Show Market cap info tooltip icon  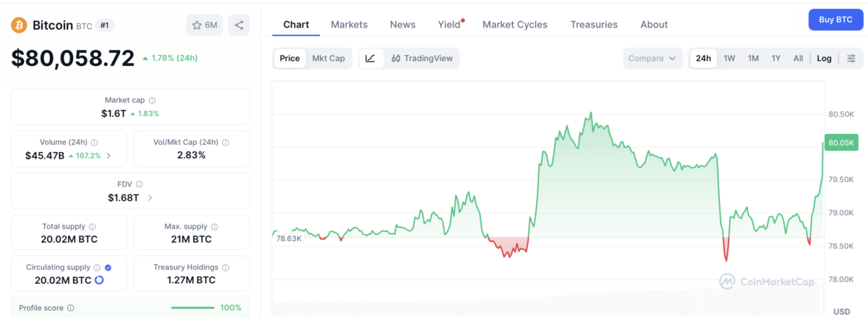152,101
